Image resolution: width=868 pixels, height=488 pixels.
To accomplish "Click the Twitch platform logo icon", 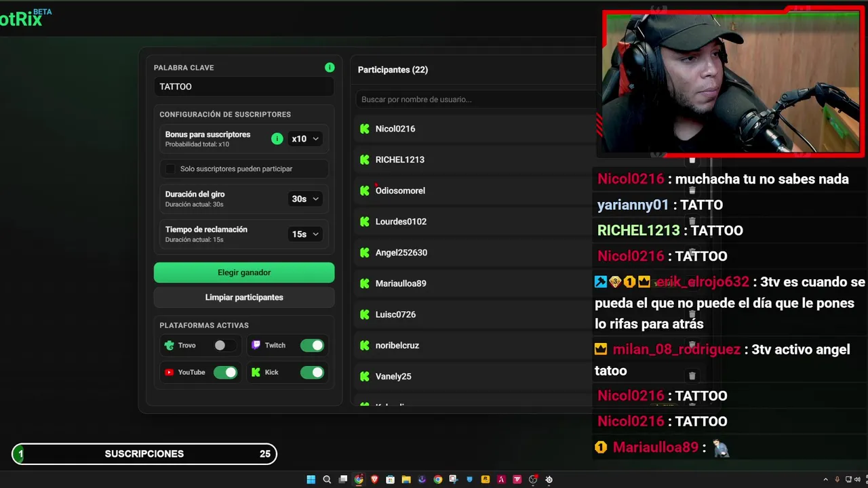I will point(256,345).
